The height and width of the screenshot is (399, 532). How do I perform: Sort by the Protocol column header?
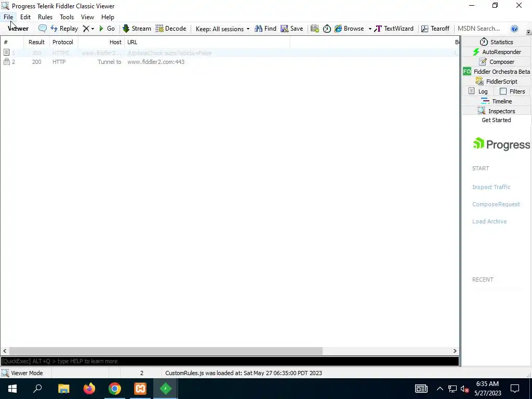pyautogui.click(x=63, y=42)
